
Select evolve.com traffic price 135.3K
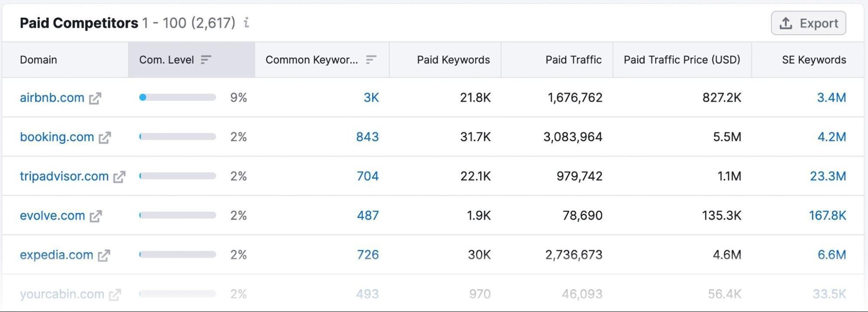click(x=722, y=216)
